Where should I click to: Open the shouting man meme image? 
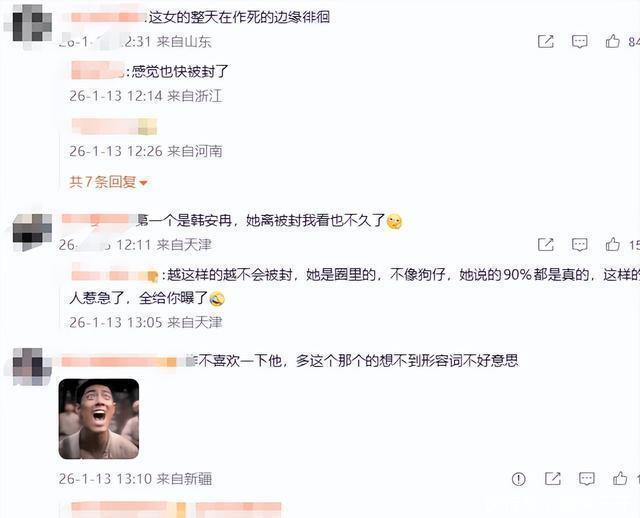99,419
